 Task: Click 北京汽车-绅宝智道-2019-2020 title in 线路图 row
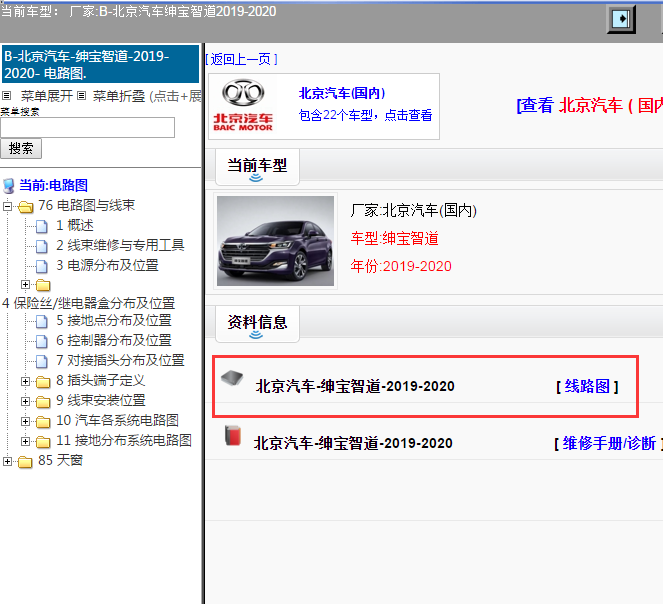tap(355, 386)
